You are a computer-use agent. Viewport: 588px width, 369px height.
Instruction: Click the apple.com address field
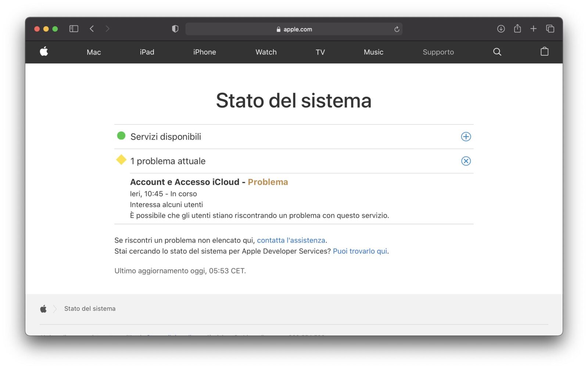point(294,29)
